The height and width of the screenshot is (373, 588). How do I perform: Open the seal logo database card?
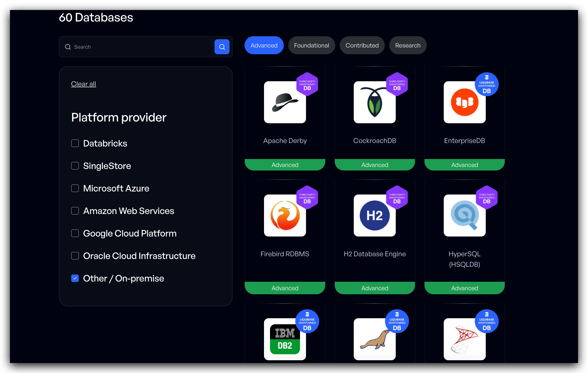[374, 339]
